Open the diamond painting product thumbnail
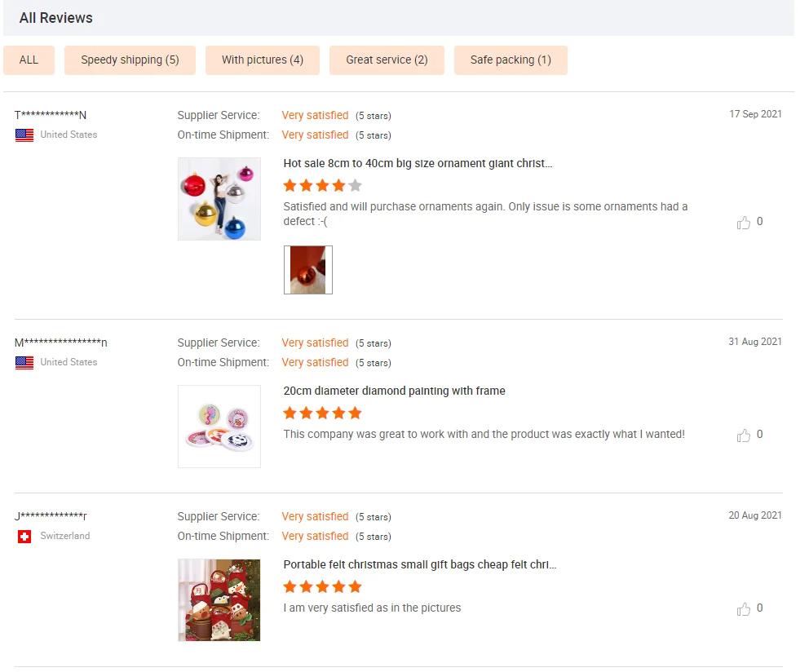 (219, 427)
